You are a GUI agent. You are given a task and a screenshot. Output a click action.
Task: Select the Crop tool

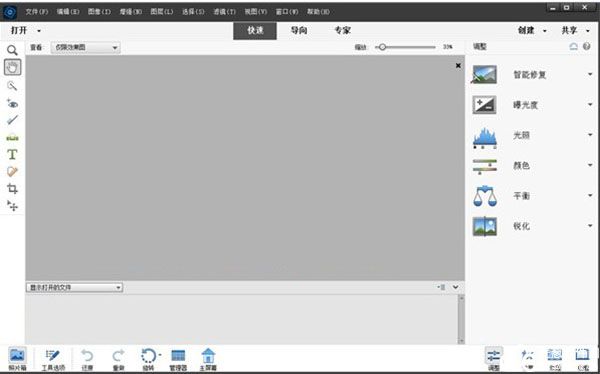pyautogui.click(x=12, y=189)
